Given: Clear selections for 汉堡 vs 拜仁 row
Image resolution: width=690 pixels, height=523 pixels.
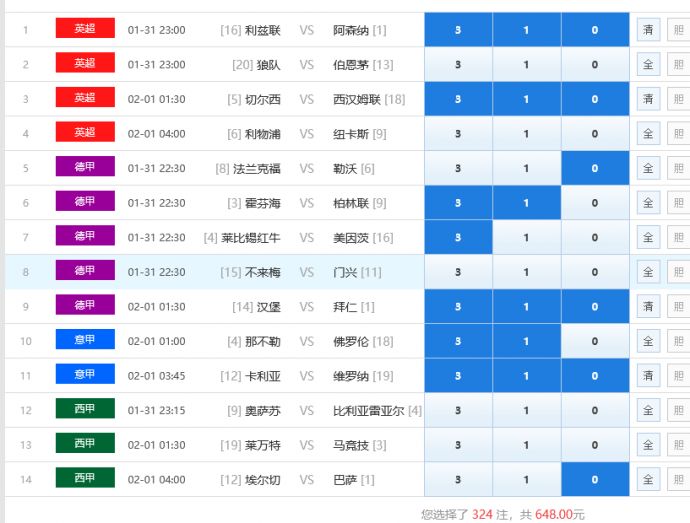Looking at the screenshot, I should coord(648,307).
